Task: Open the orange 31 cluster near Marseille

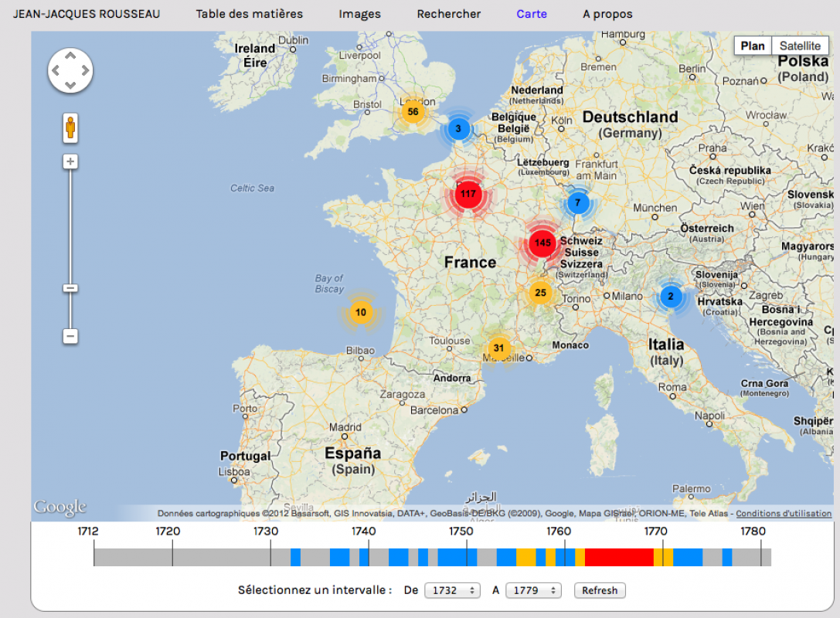Action: click(x=498, y=348)
